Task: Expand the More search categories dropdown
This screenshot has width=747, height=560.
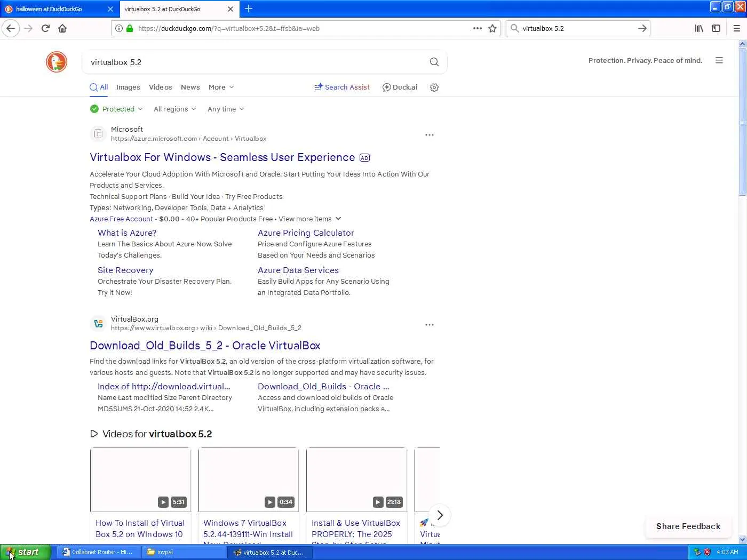Action: [221, 87]
